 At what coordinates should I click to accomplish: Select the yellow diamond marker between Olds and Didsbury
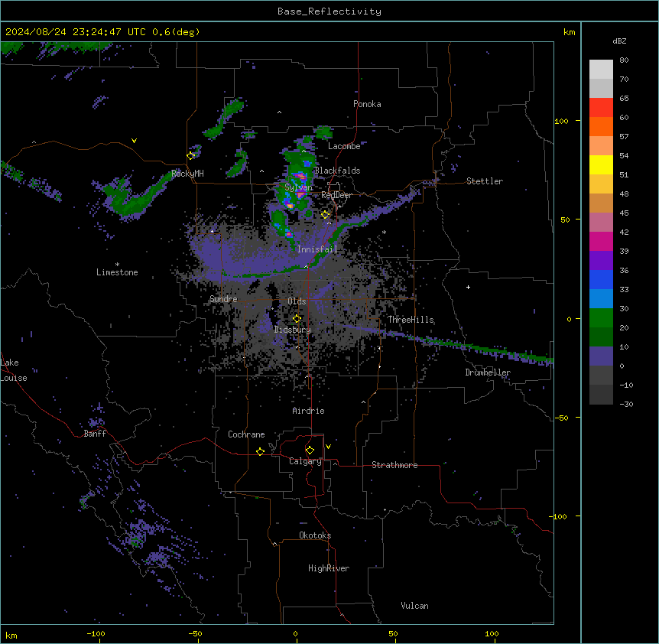point(297,319)
